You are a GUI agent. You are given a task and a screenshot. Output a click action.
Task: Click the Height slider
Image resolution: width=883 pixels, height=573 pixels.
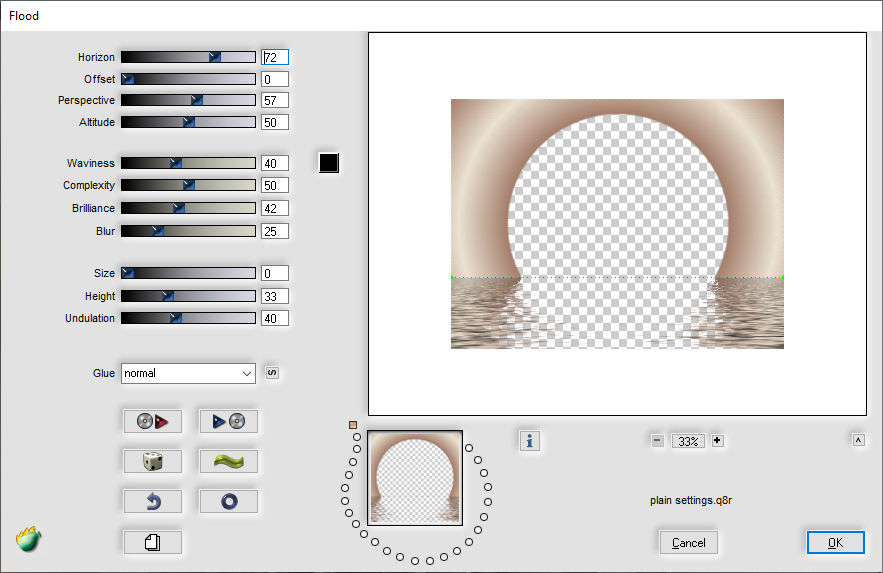pos(188,296)
